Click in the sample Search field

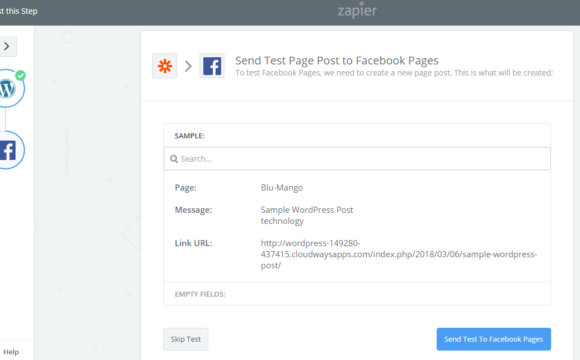[x=357, y=159]
